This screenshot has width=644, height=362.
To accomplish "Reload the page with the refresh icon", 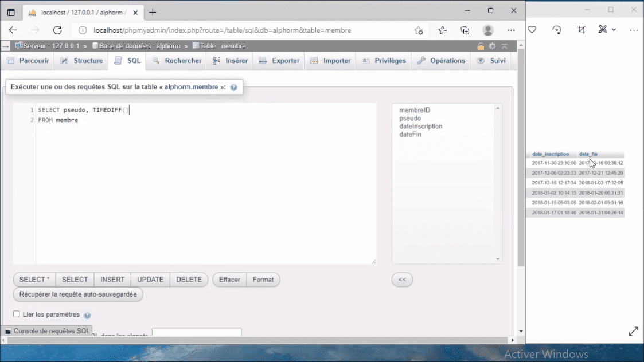I will point(57,30).
